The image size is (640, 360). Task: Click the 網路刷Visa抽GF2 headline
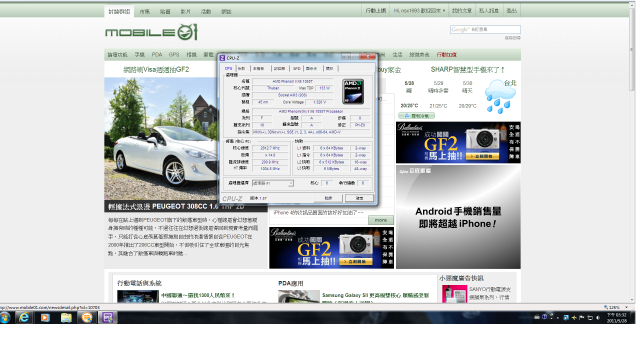click(x=156, y=70)
